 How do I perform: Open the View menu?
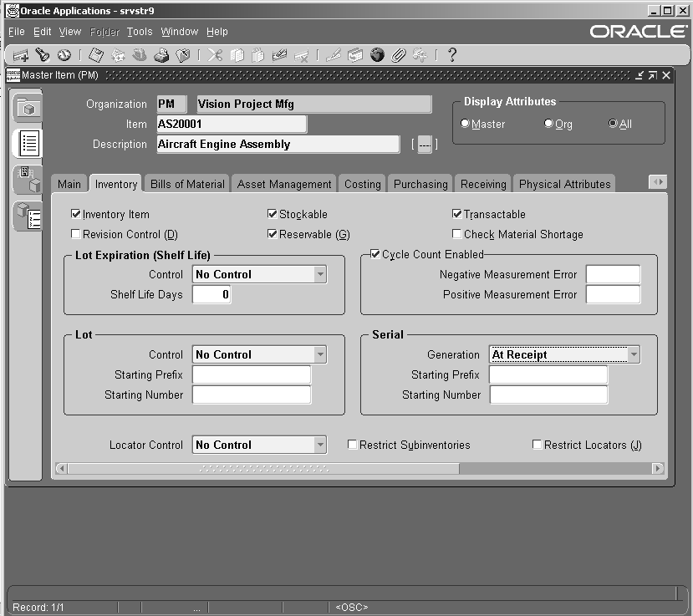[x=70, y=32]
